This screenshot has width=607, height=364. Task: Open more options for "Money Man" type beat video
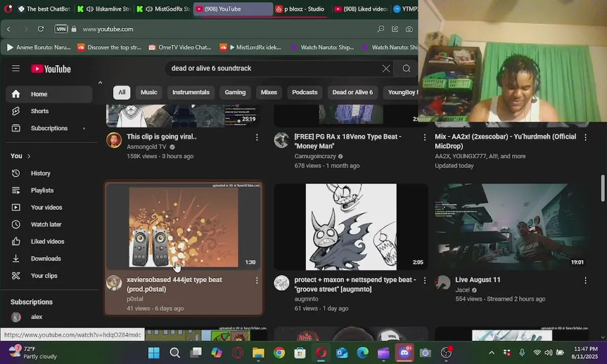tap(425, 137)
